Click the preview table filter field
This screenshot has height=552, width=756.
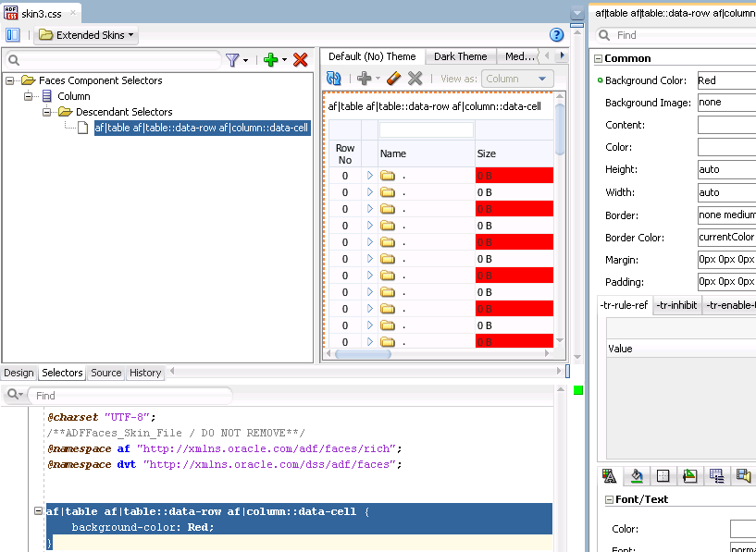427,130
